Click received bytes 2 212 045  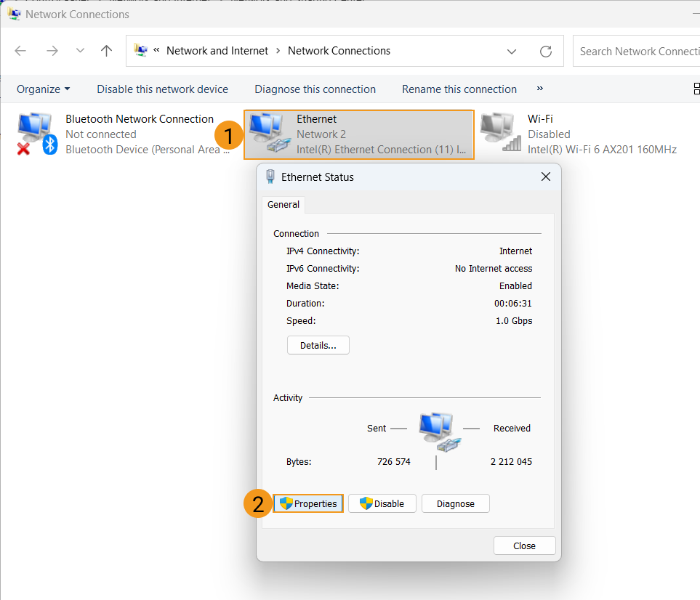pos(511,462)
